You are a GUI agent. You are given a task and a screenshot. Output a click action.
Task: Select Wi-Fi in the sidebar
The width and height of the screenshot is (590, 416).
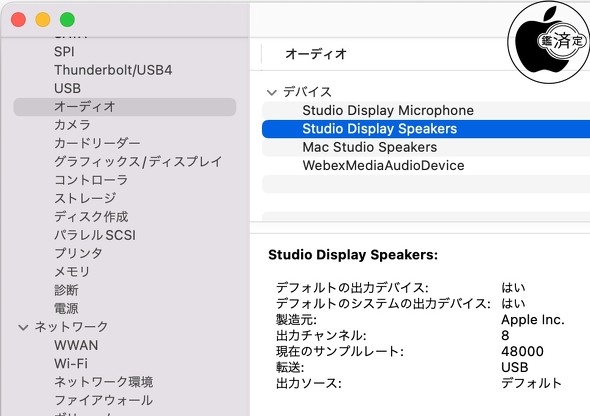click(x=71, y=364)
